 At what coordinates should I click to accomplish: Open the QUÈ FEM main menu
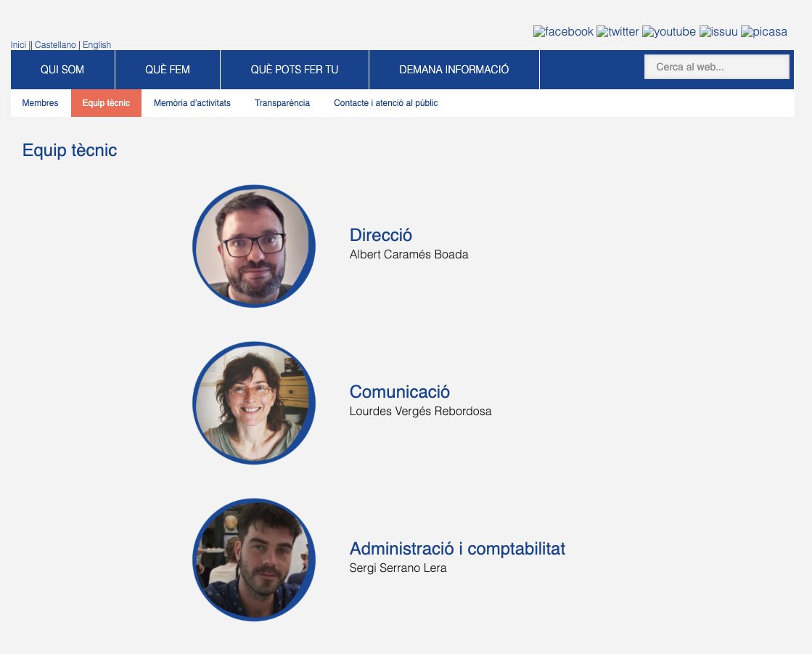(168, 70)
